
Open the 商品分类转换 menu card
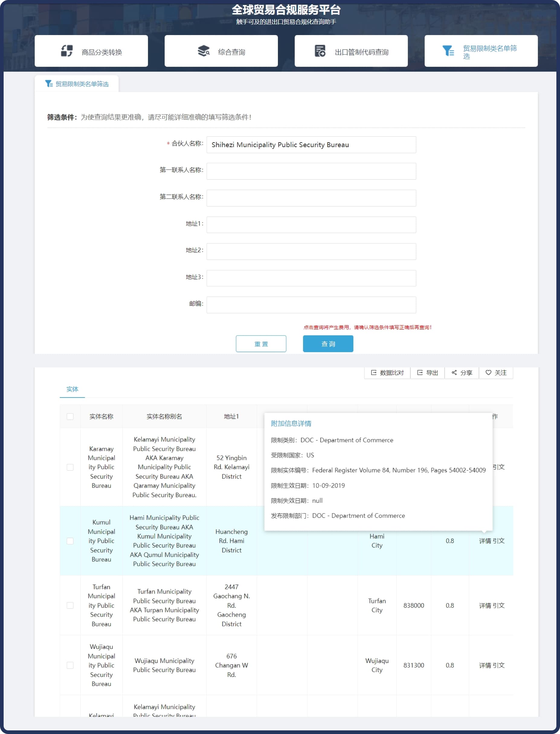pos(91,51)
